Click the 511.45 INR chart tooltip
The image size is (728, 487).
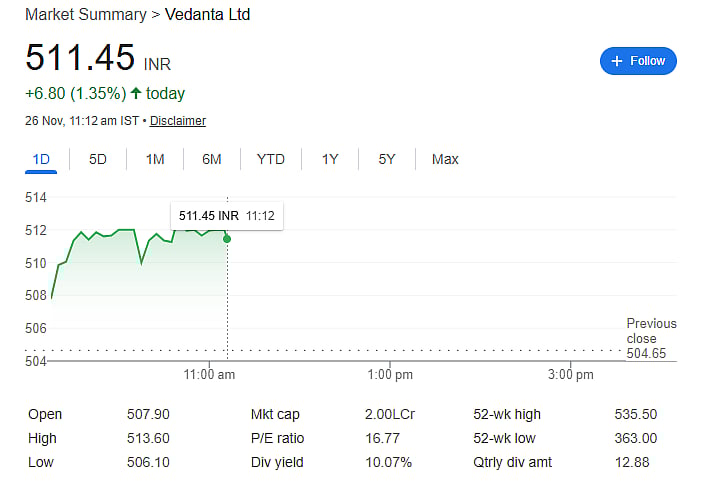(227, 216)
